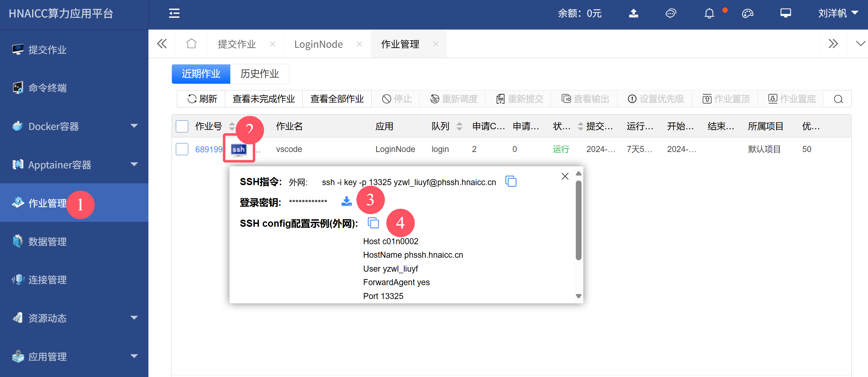Open the search icon in job toolbar

pos(838,99)
